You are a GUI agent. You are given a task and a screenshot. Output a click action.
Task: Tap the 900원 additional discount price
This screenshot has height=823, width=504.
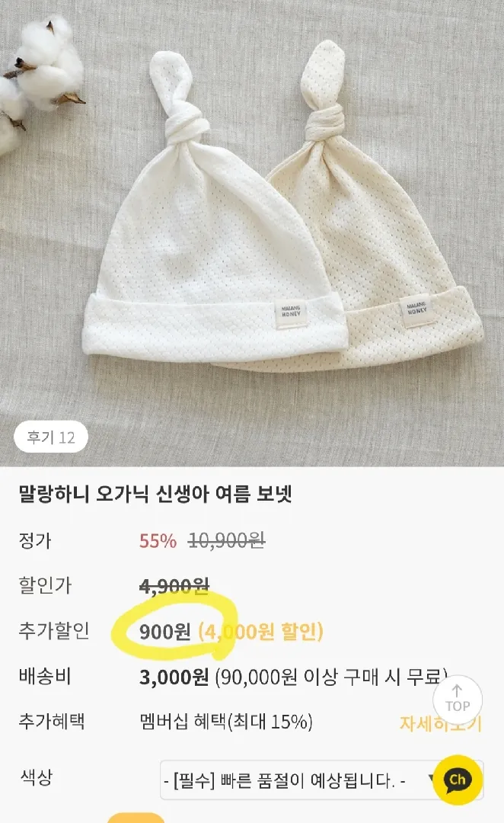pos(164,632)
